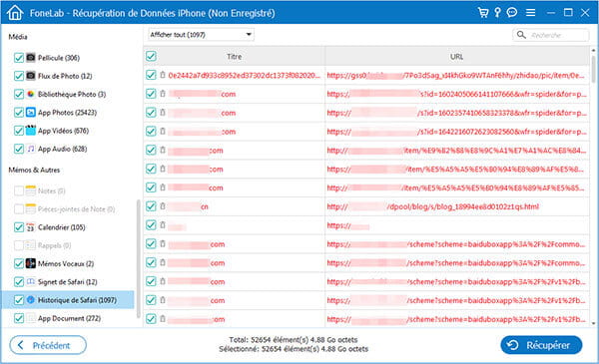599x364 pixels.
Task: Open the Afficher tout (1097) dropdown
Action: [x=201, y=35]
